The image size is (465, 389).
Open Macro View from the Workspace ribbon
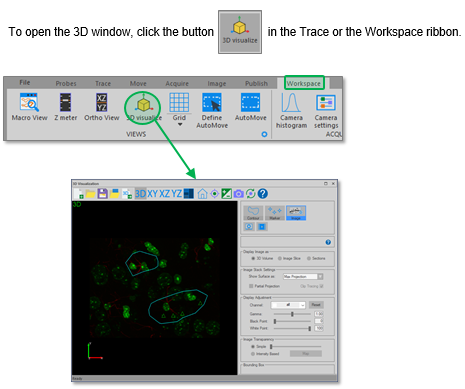click(29, 107)
